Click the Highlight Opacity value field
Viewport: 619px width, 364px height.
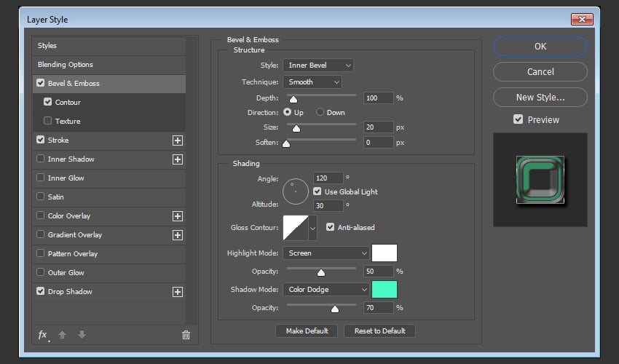coord(378,272)
